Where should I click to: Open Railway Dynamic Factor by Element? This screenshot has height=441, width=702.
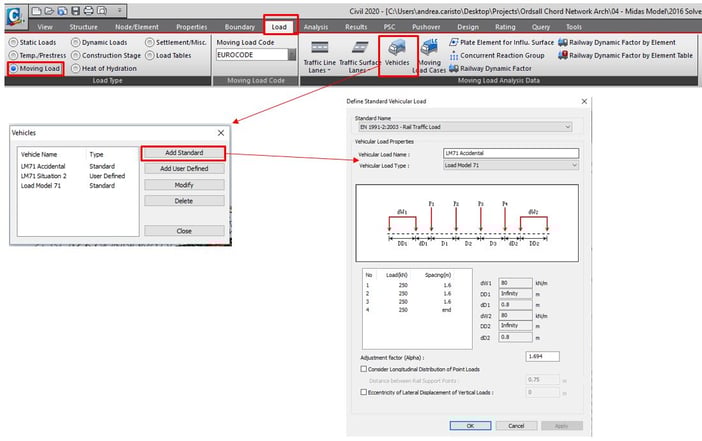pyautogui.click(x=617, y=42)
